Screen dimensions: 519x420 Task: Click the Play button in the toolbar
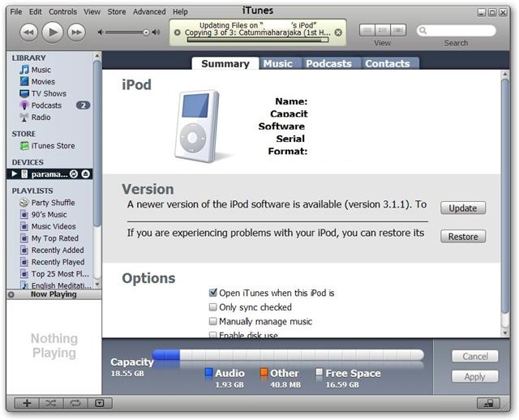(x=52, y=32)
